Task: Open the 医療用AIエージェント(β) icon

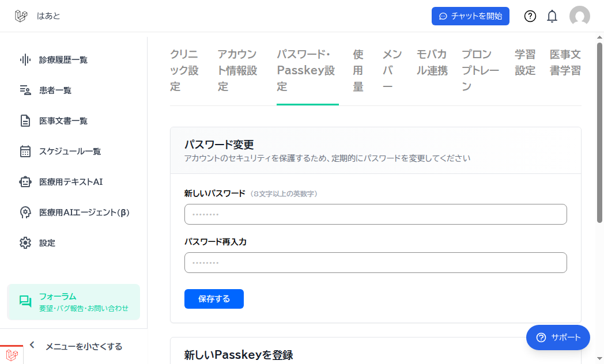Action: point(25,212)
